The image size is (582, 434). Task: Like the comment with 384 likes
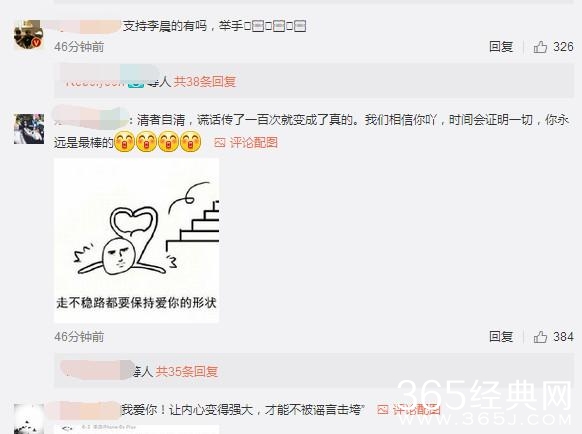(x=540, y=337)
